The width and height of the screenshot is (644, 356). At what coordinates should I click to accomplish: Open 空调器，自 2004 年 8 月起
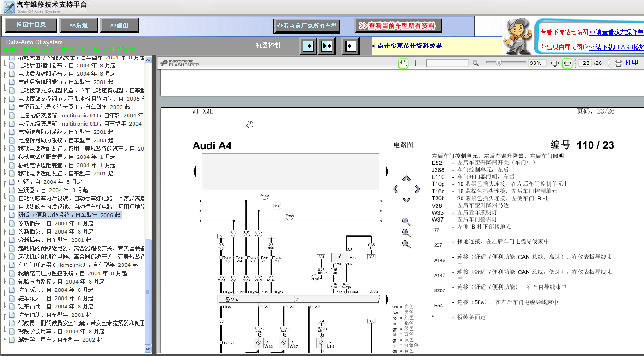coord(53,190)
